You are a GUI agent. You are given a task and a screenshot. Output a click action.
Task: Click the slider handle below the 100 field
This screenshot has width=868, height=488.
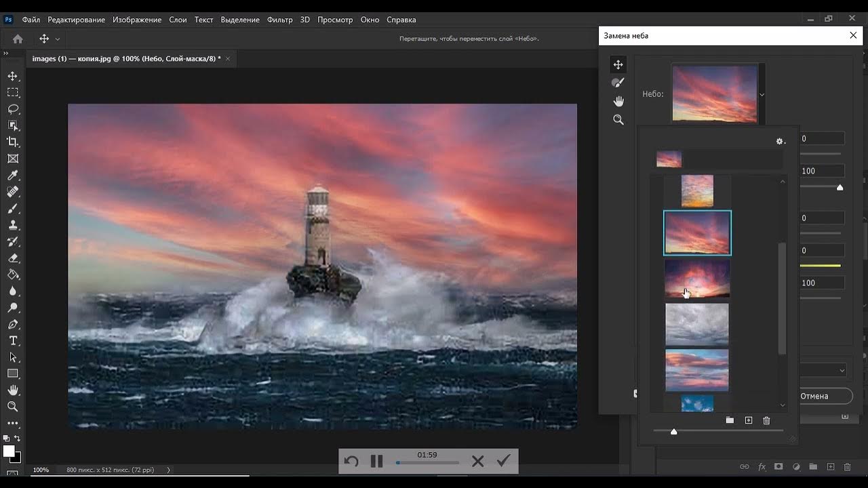click(x=840, y=188)
